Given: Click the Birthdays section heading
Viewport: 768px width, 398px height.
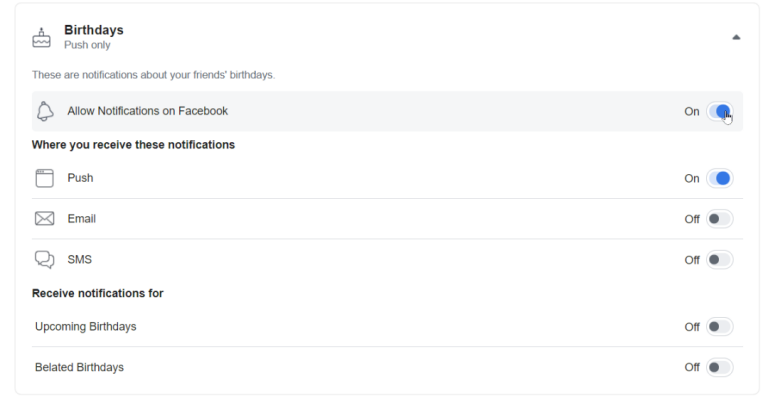Looking at the screenshot, I should click(94, 30).
